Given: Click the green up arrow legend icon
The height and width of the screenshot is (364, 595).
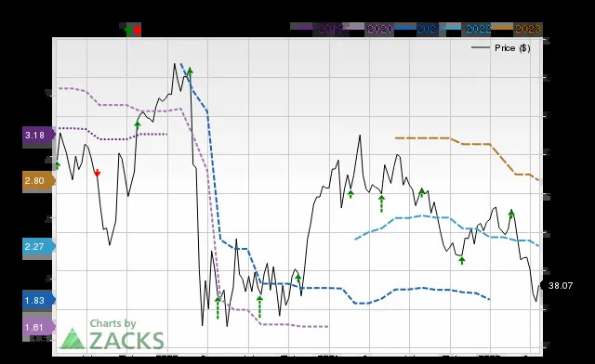Looking at the screenshot, I should [128, 30].
